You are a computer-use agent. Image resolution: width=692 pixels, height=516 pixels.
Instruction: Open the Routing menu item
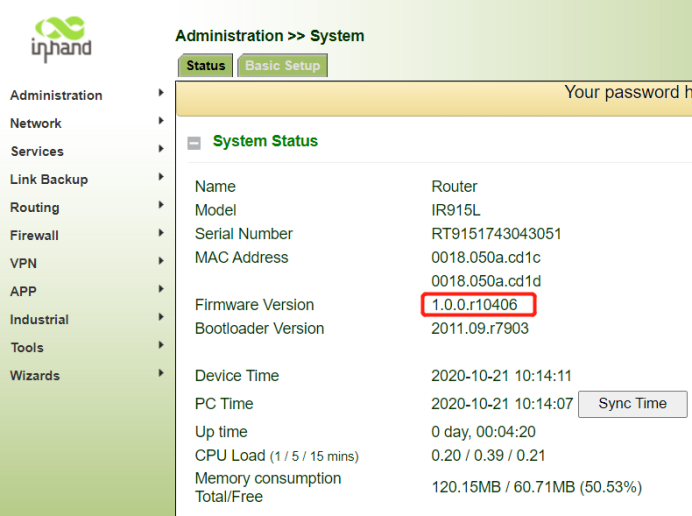coord(35,207)
